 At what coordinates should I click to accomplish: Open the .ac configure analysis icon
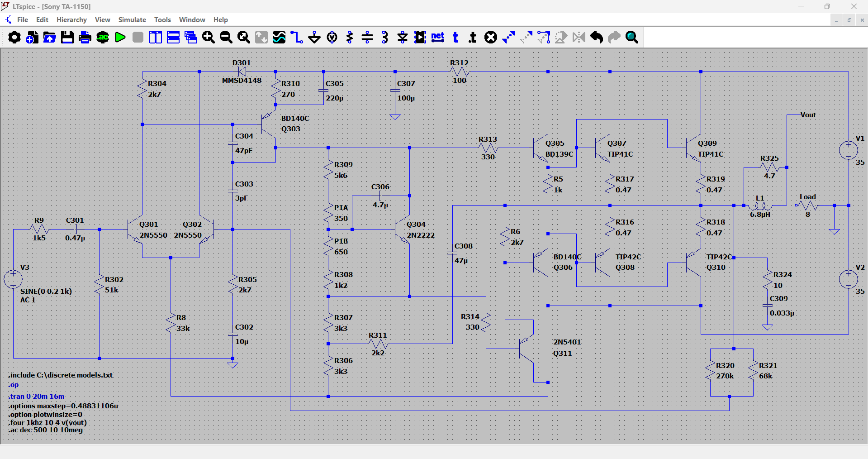(x=103, y=37)
